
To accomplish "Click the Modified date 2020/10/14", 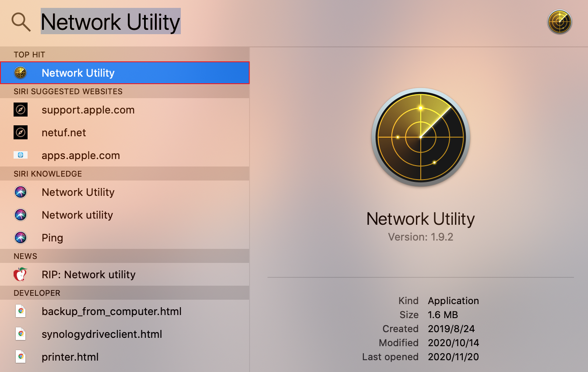I will (453, 343).
